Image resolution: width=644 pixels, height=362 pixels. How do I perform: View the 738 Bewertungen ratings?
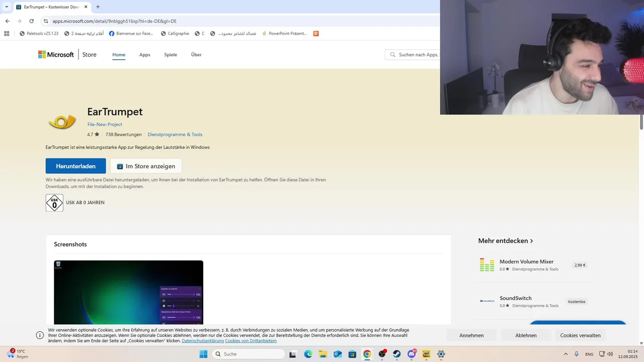(x=124, y=134)
